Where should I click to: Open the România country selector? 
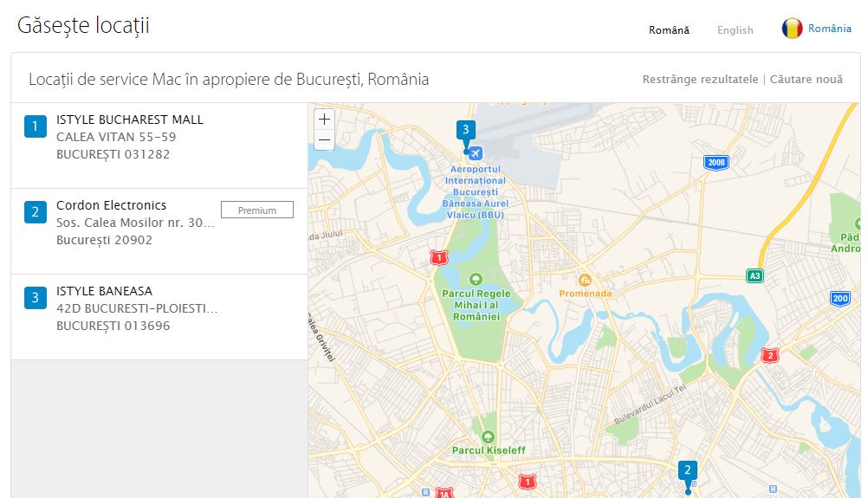829,29
